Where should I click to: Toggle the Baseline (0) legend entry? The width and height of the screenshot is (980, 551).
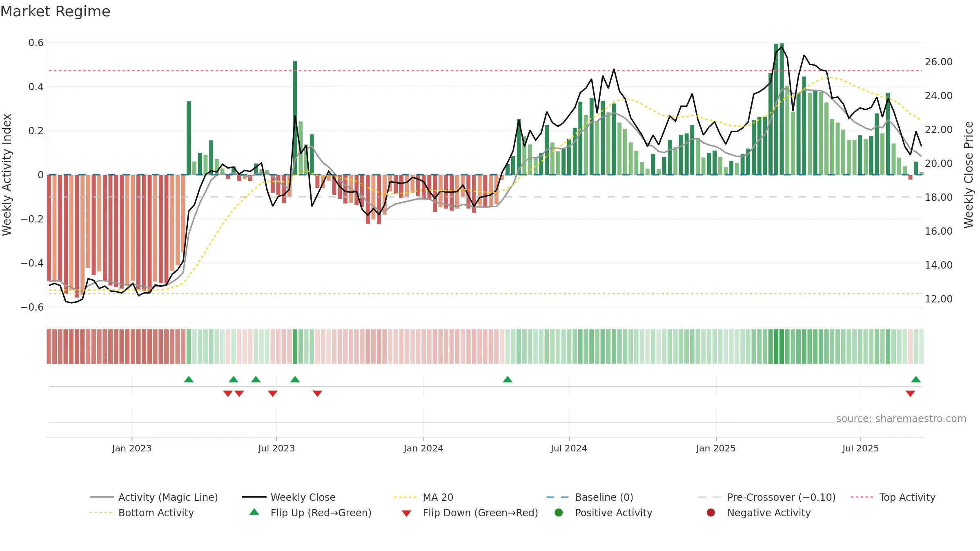(x=590, y=497)
